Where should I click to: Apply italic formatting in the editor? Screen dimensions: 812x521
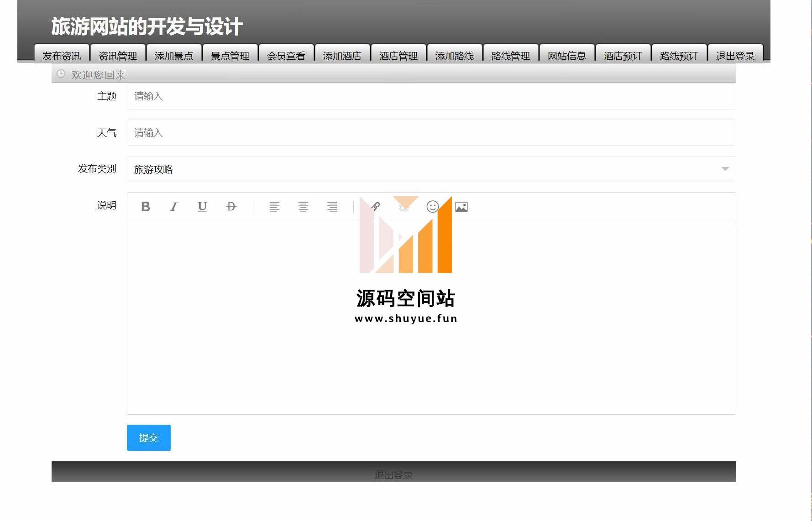point(174,207)
